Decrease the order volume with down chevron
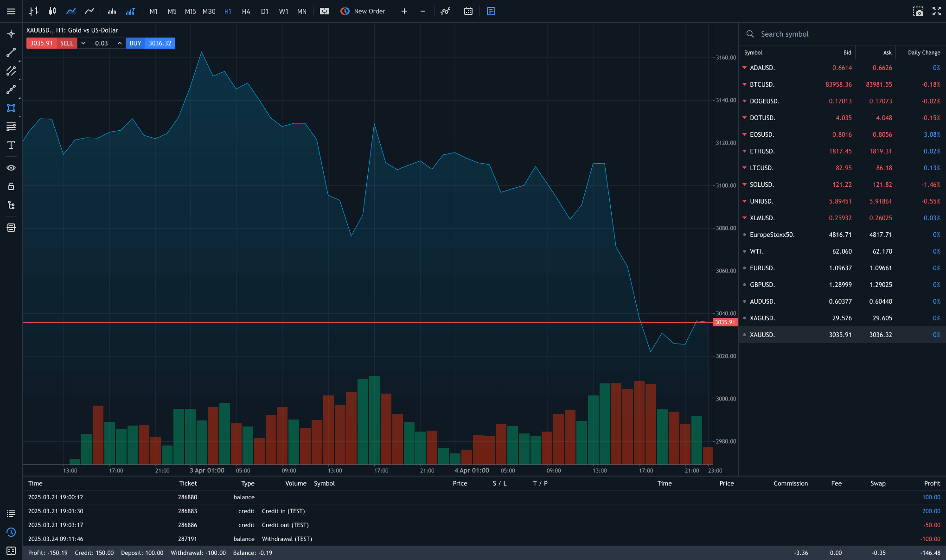Screen dimensions: 946x560 point(83,43)
